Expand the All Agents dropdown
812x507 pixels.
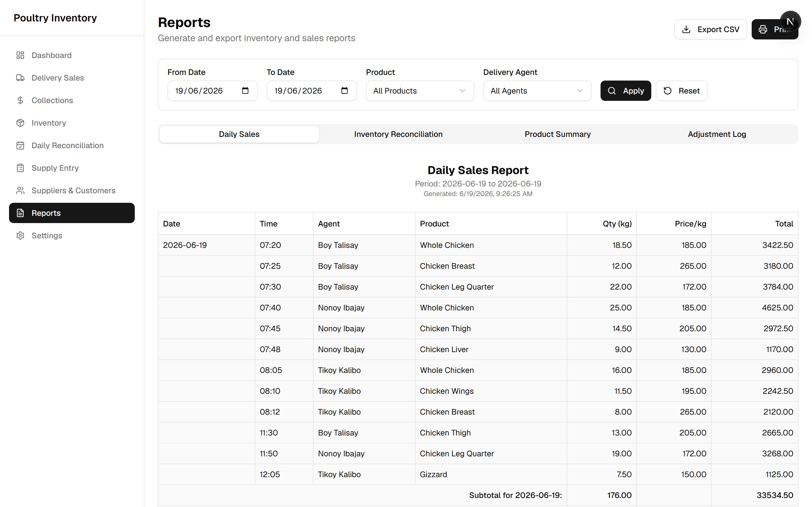[537, 90]
